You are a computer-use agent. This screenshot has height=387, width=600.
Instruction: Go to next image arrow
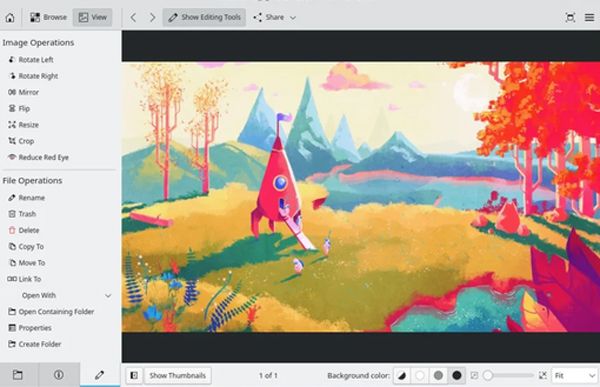(x=152, y=17)
